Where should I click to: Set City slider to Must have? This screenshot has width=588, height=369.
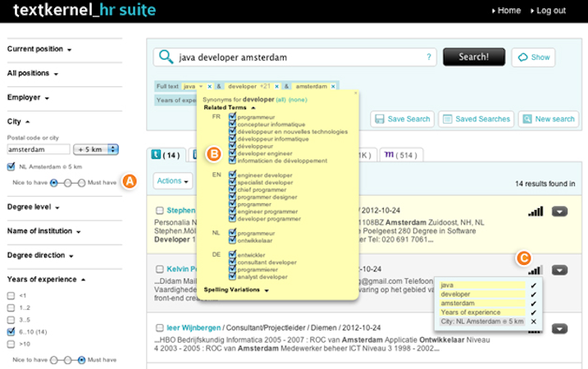tap(81, 183)
